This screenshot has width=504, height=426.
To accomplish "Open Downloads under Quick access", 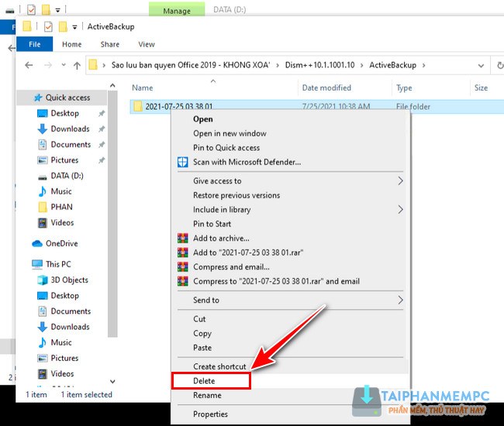I will click(x=70, y=129).
